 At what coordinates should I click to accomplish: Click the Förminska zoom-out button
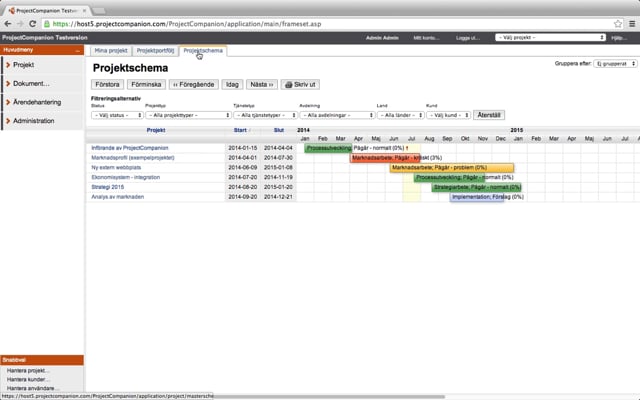point(147,84)
